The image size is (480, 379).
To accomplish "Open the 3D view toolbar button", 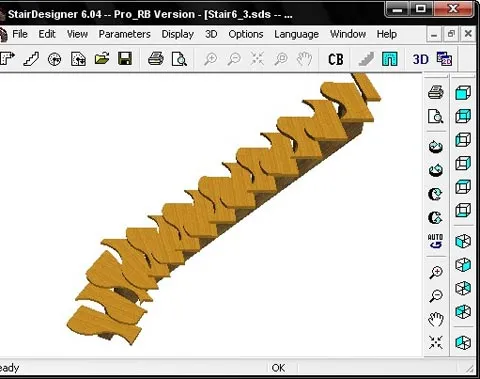I will click(x=420, y=60).
